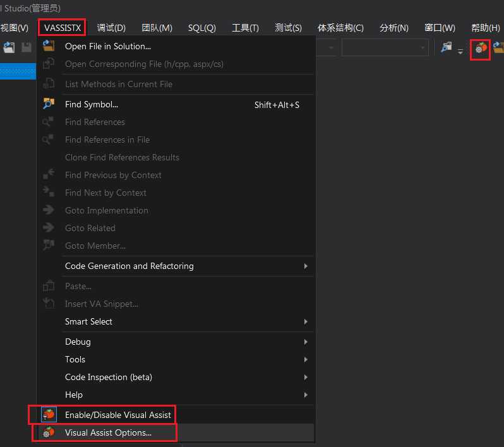Click the Save toolbar icon
This screenshot has width=504, height=447.
[27, 47]
